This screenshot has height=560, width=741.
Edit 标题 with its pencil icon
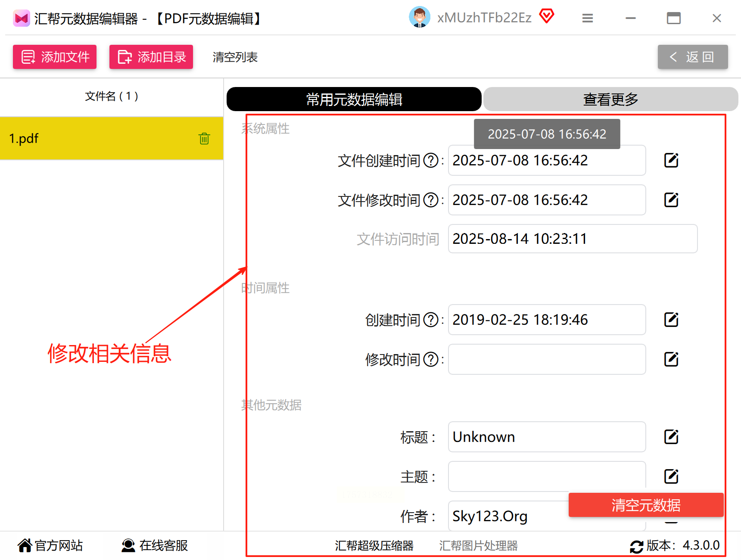(671, 437)
